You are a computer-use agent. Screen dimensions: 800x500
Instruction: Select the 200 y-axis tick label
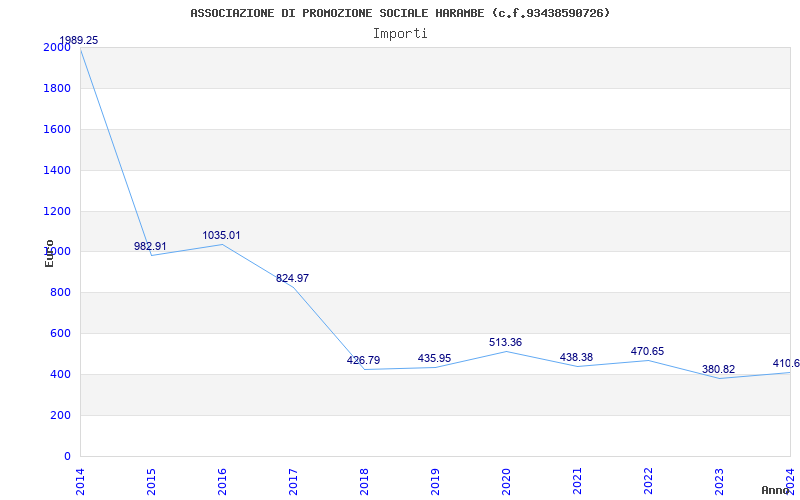61,415
